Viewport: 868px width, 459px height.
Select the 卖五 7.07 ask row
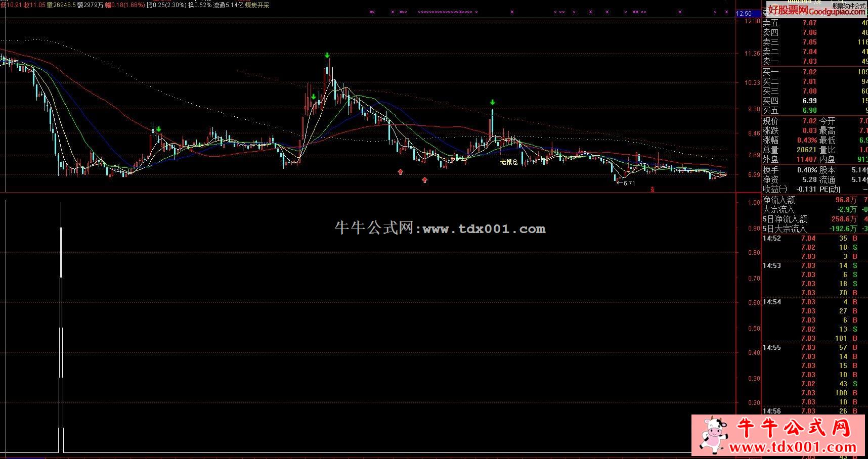815,23
